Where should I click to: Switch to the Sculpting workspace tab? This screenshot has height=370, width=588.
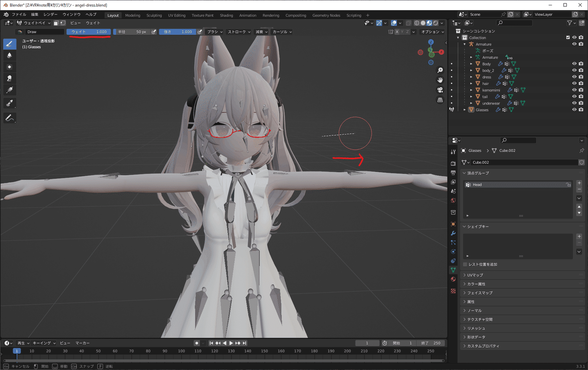(154, 15)
